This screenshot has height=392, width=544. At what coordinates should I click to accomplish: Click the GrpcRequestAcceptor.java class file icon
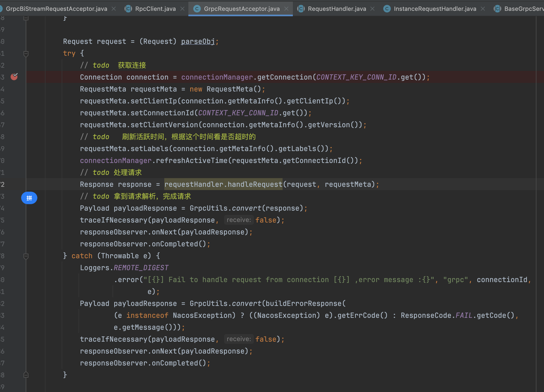pyautogui.click(x=197, y=9)
